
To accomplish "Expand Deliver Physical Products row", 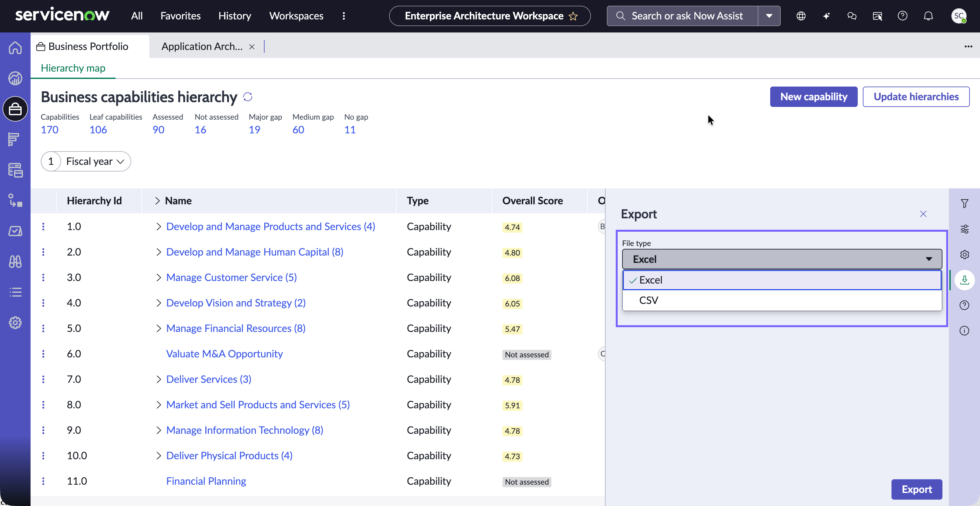I will coord(159,456).
